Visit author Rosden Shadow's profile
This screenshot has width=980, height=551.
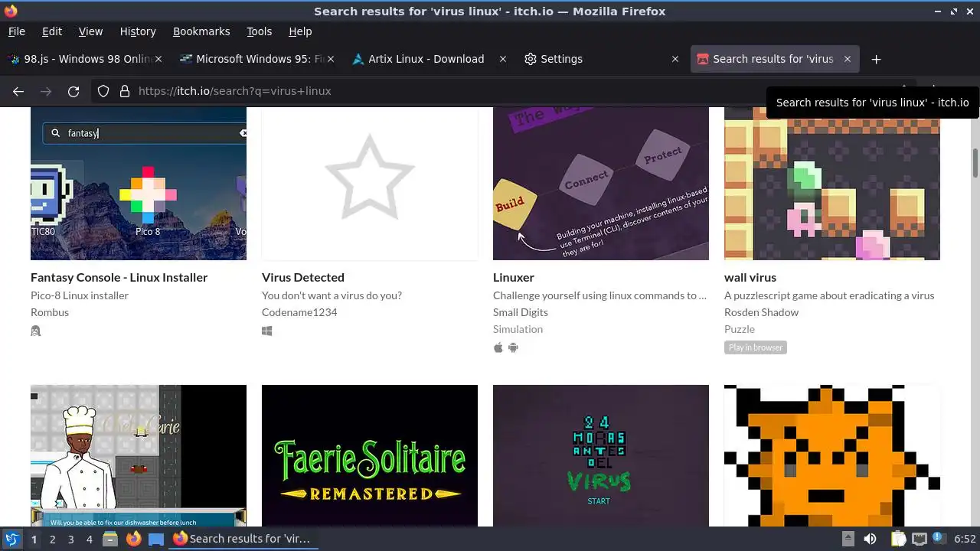click(761, 312)
